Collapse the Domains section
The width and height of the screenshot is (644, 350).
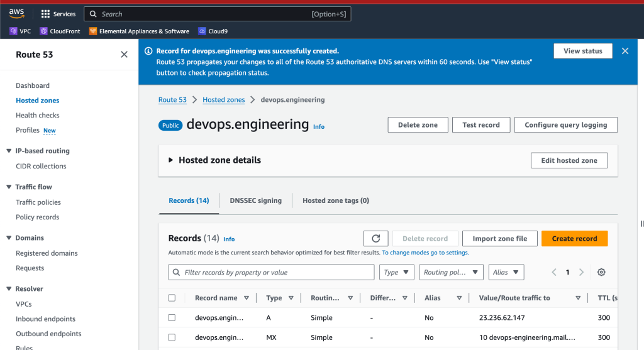tap(9, 238)
